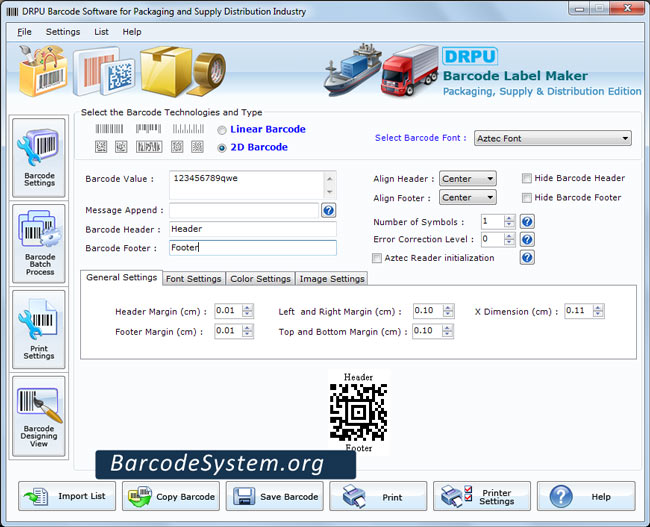Click help icon beside Message Append

point(328,210)
